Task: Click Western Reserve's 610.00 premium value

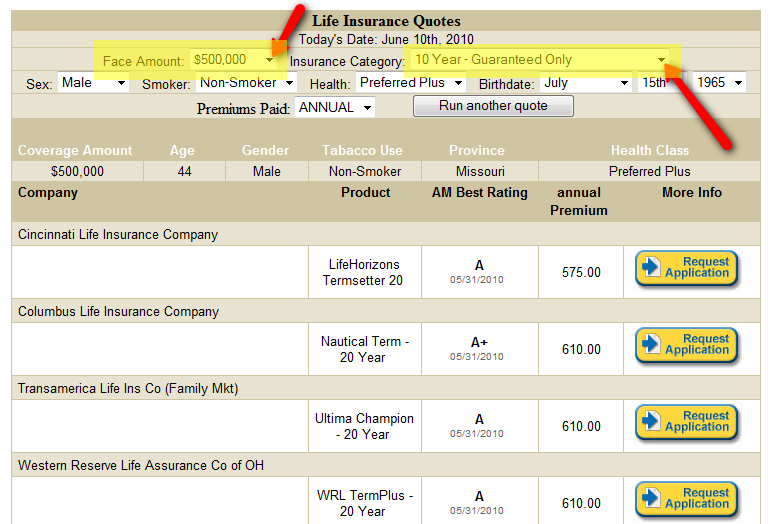Action: 581,503
